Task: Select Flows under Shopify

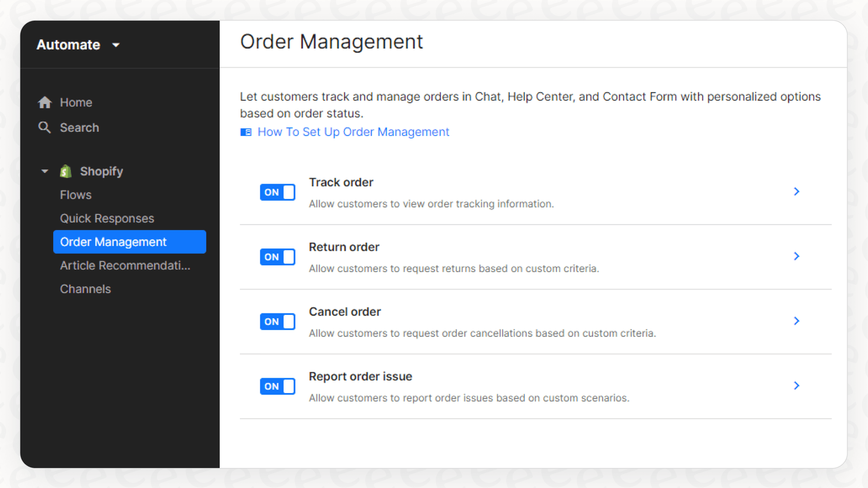Action: tap(75, 195)
